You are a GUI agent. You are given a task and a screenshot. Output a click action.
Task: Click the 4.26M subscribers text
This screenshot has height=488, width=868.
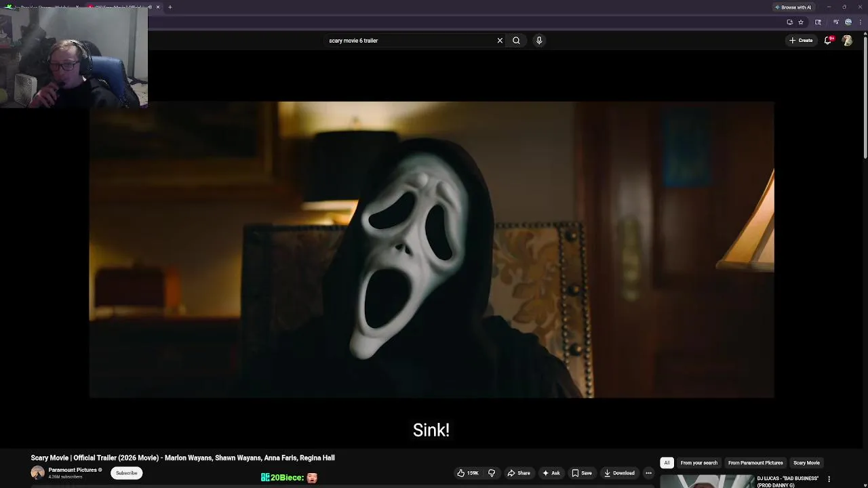pyautogui.click(x=65, y=477)
